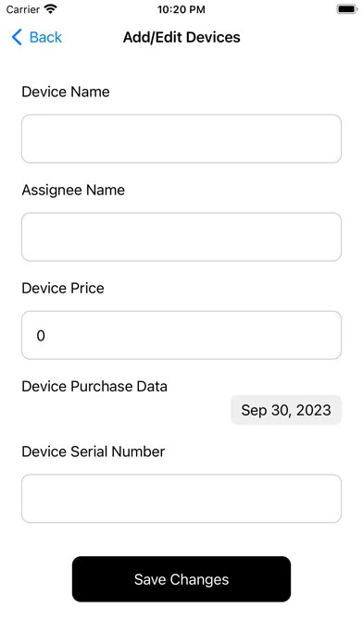Tap the 2023 year in purchase date
This screenshot has width=363, height=644.
314,410
